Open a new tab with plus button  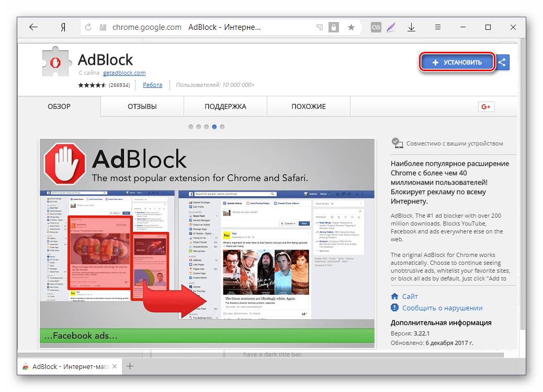[x=131, y=366]
